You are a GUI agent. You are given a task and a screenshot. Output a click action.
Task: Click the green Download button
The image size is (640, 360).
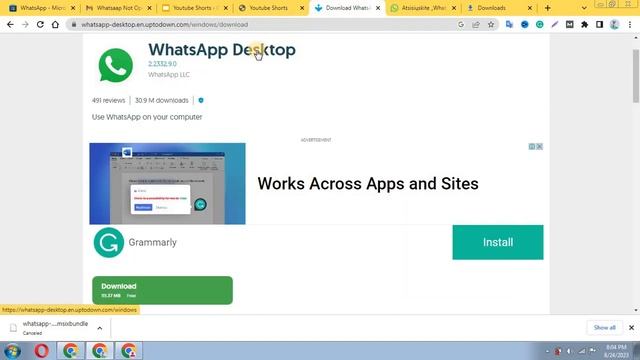pos(162,290)
